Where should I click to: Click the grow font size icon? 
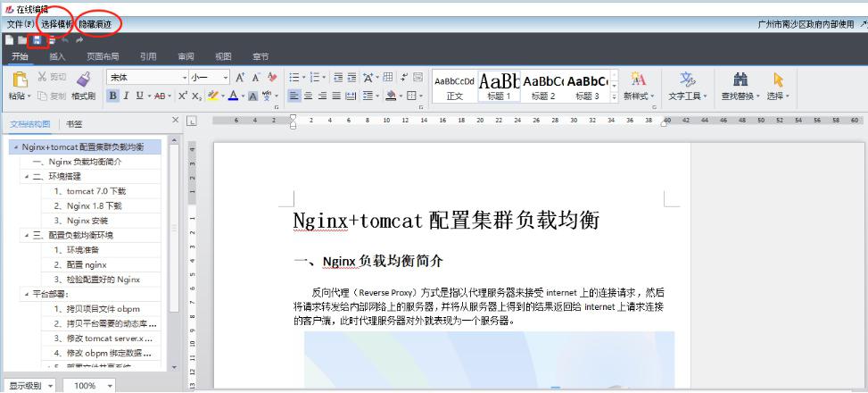tap(240, 77)
